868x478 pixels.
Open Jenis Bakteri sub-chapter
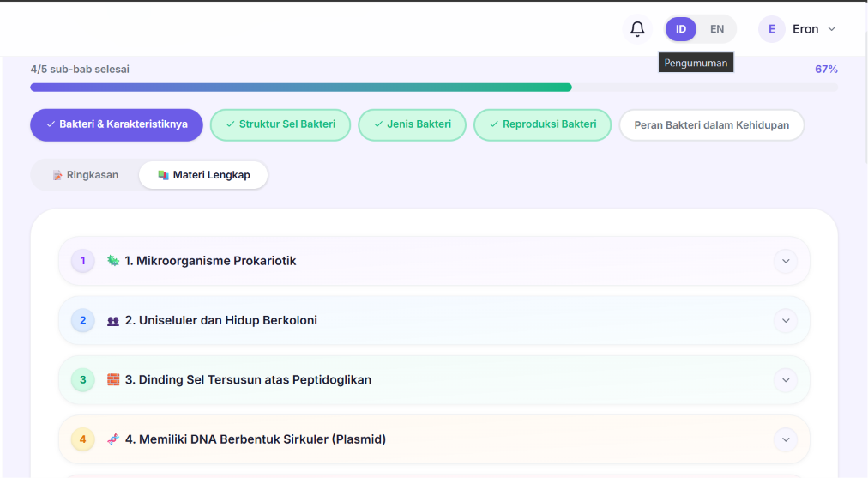pyautogui.click(x=412, y=124)
